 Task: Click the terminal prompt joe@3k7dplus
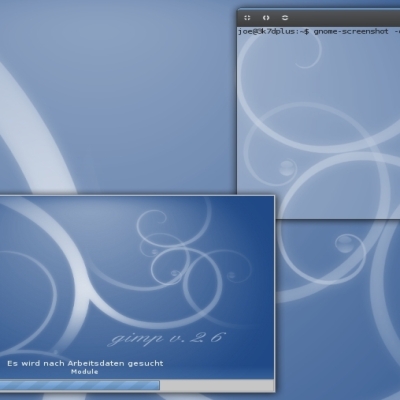pos(267,32)
